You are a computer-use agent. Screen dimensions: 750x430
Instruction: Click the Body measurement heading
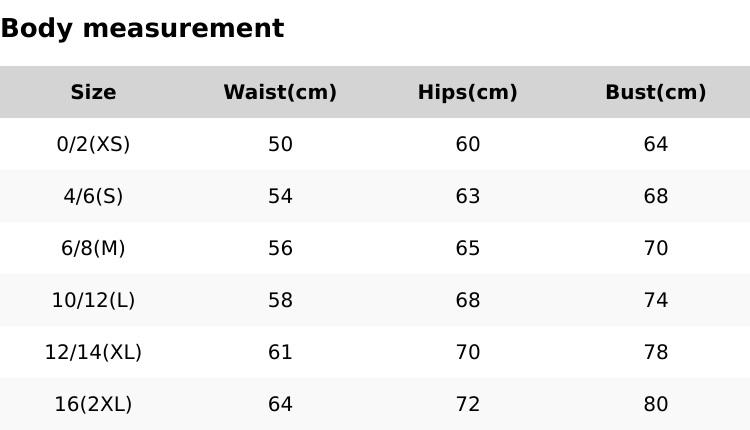click(x=142, y=29)
